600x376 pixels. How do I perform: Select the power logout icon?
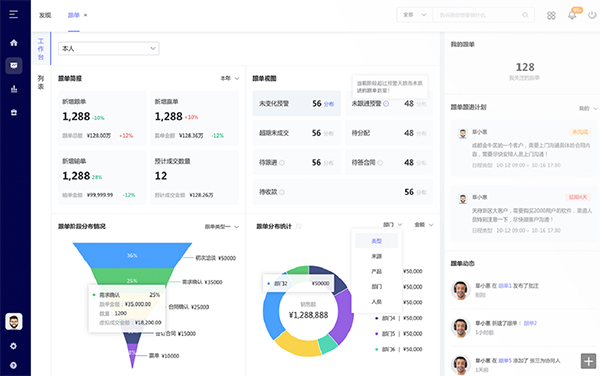pyautogui.click(x=592, y=15)
